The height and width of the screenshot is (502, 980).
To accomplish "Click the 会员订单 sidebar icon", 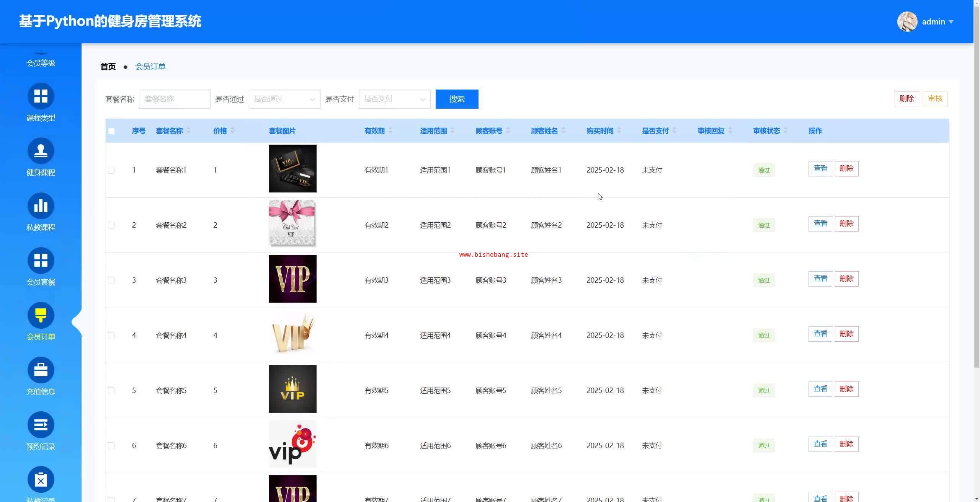I will coord(41,315).
